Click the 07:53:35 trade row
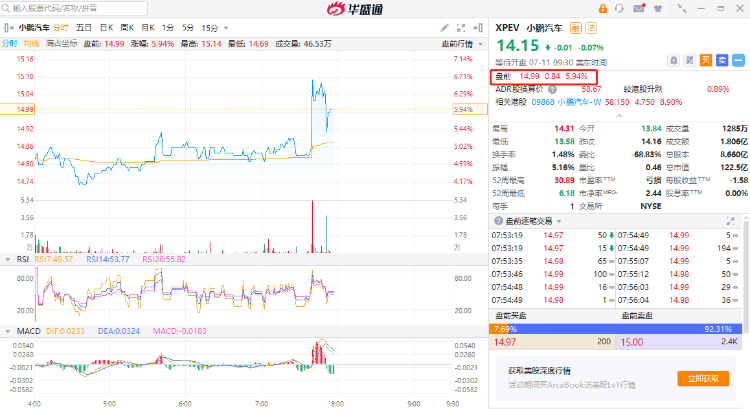 point(552,261)
